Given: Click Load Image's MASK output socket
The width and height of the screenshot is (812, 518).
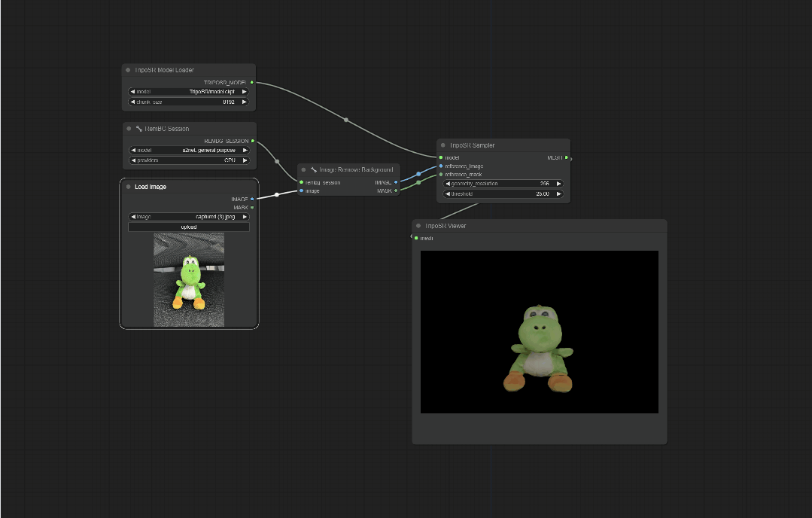Looking at the screenshot, I should (252, 207).
